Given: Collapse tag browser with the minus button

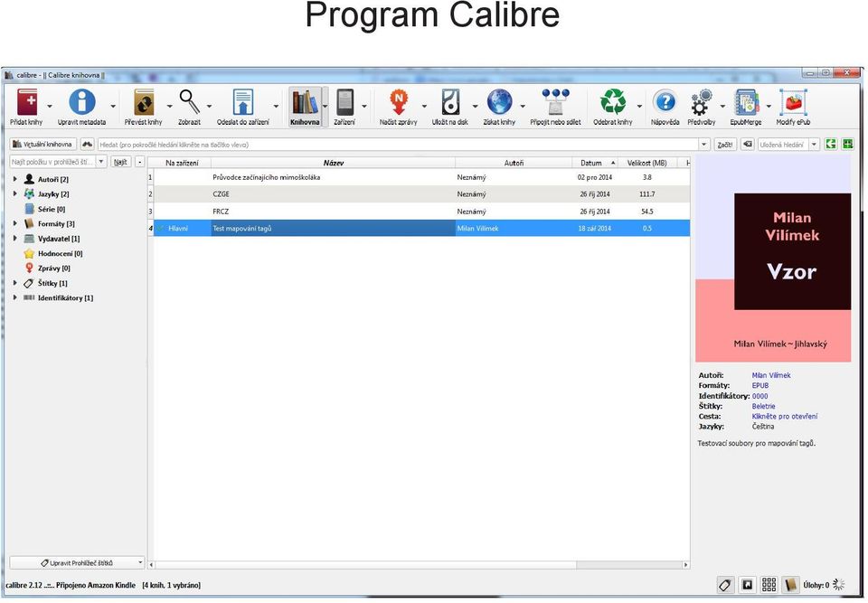Looking at the screenshot, I should [x=139, y=162].
